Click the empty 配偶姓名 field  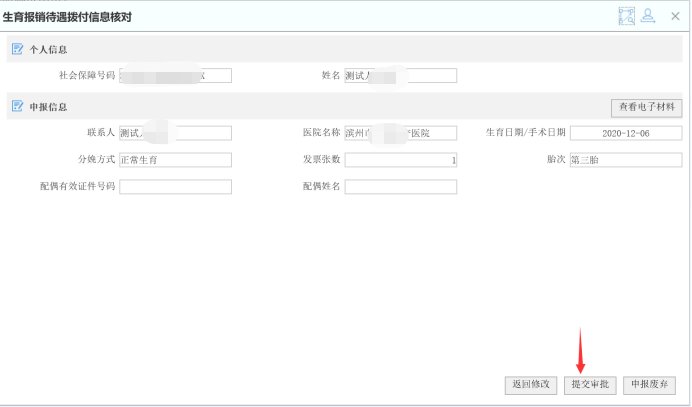click(400, 187)
